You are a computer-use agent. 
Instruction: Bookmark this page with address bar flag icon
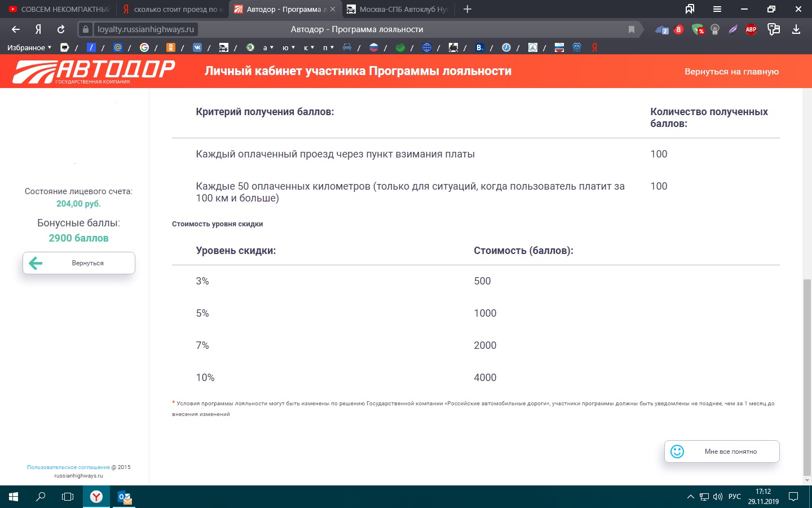click(x=632, y=29)
